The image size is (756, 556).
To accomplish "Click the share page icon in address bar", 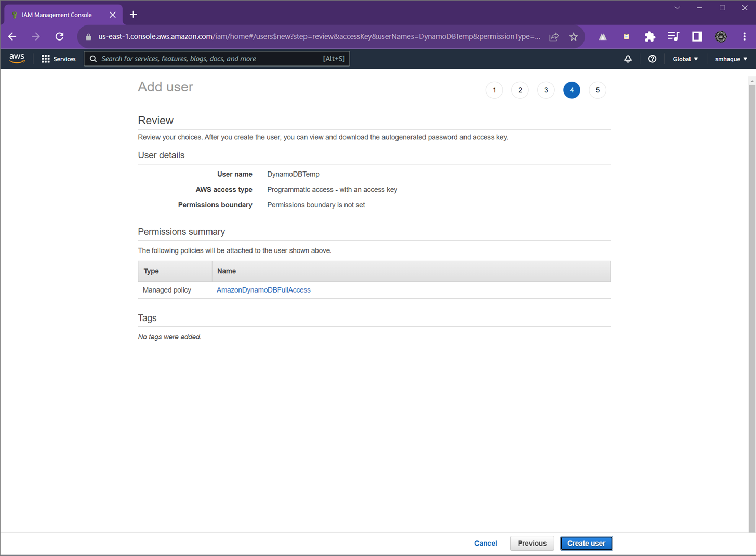I will coord(554,37).
